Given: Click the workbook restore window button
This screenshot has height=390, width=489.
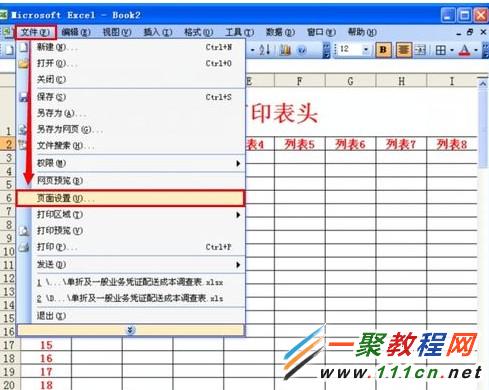Looking at the screenshot, I should point(470,32).
